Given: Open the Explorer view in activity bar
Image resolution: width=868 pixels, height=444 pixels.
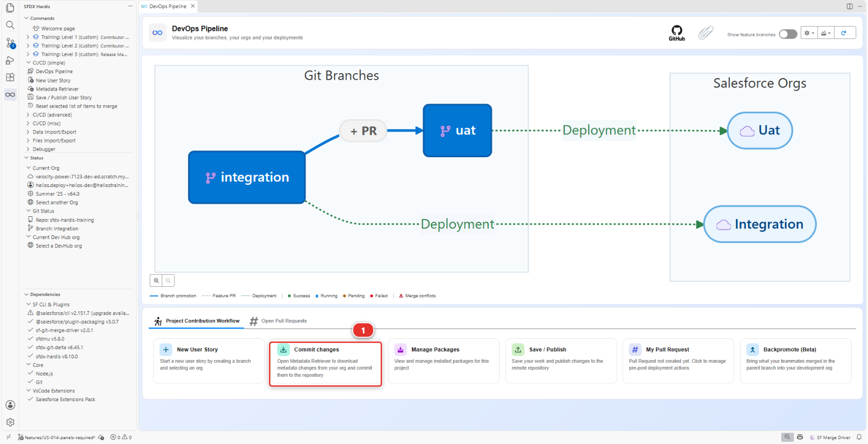Looking at the screenshot, I should click(10, 8).
